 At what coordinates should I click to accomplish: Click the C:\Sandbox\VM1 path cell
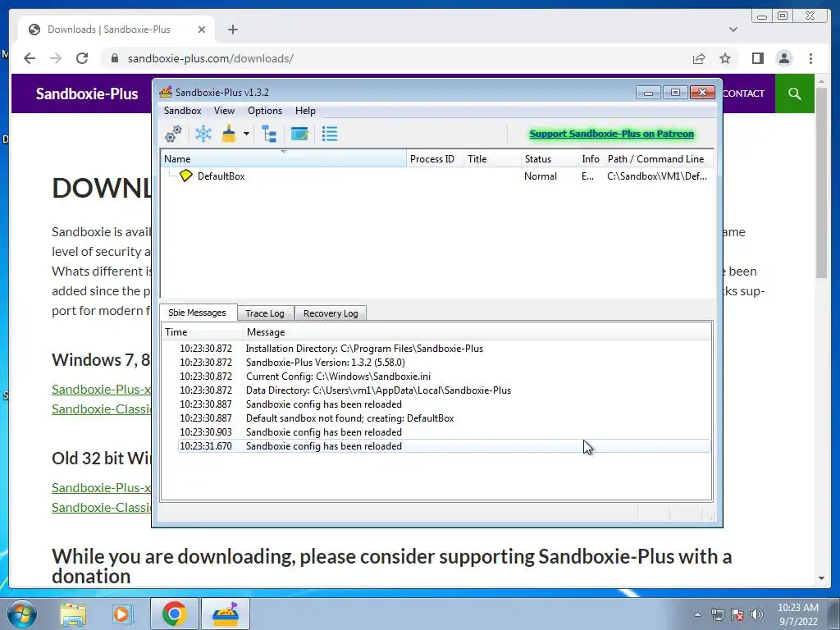657,176
